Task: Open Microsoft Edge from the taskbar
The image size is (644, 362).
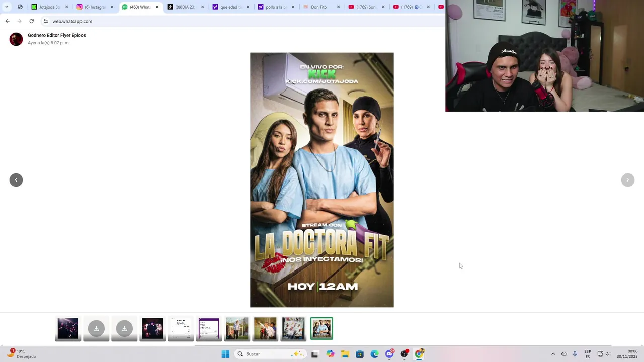Action: [375, 354]
